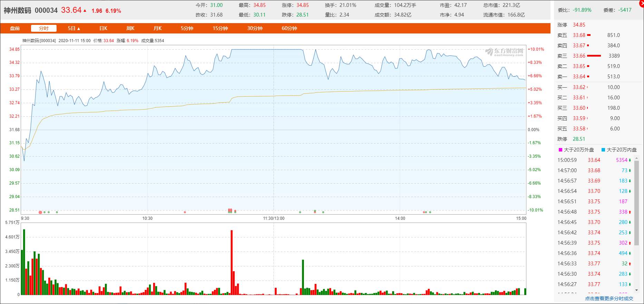The width and height of the screenshot is (644, 304).
Task: Click the 成交额 value 34.82亿
Action: [403, 15]
